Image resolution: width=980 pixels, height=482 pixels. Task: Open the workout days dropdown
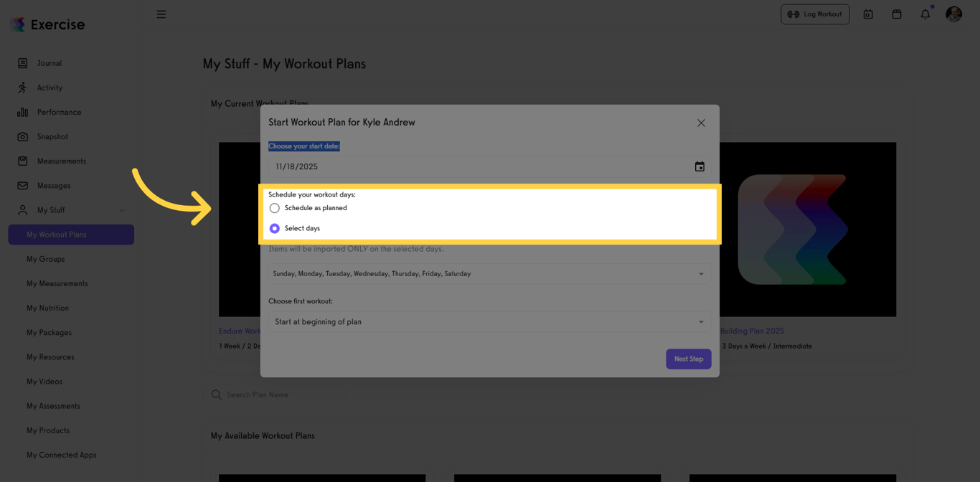[489, 273]
